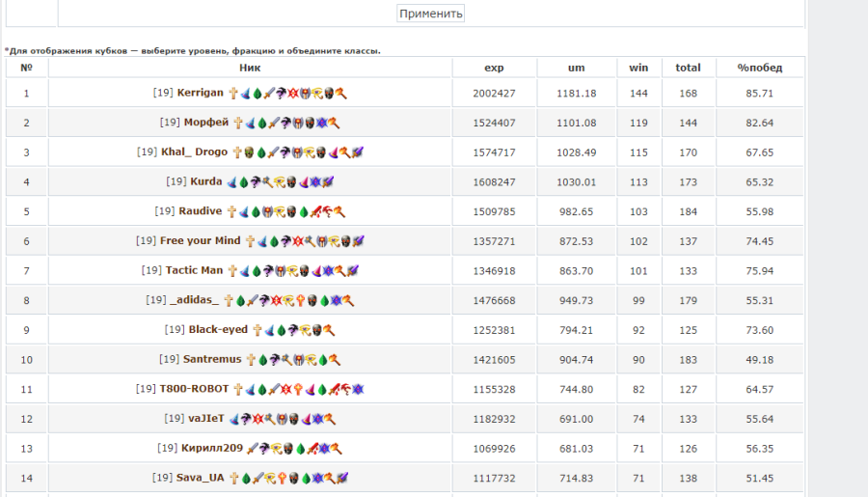Click the blue hexagram icon in _adidas_ row
Viewport: 868px width, 497px height.
[336, 300]
